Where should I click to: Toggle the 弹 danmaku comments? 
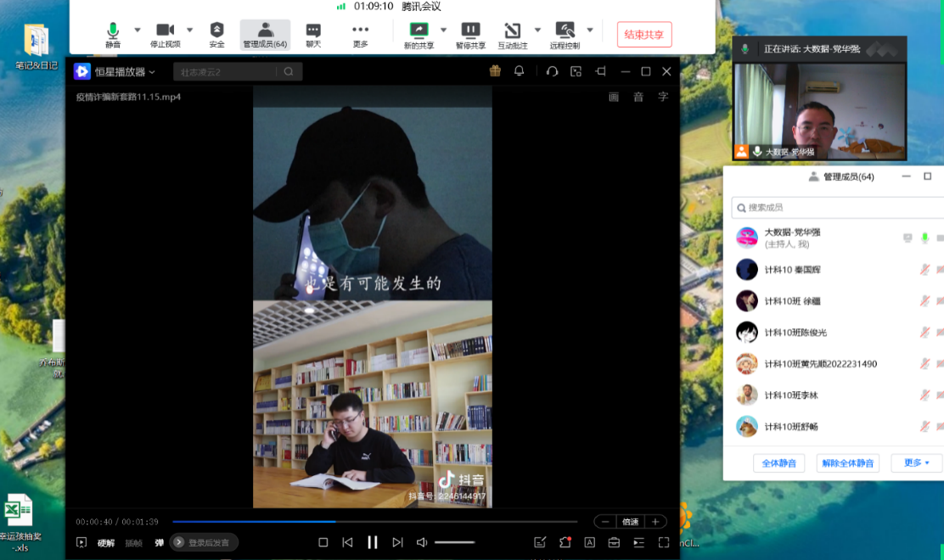click(159, 542)
